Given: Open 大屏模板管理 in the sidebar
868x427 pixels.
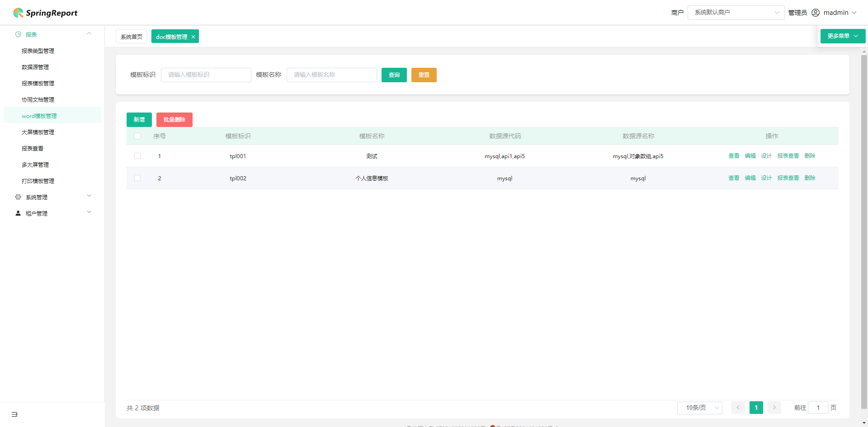Looking at the screenshot, I should (x=38, y=132).
